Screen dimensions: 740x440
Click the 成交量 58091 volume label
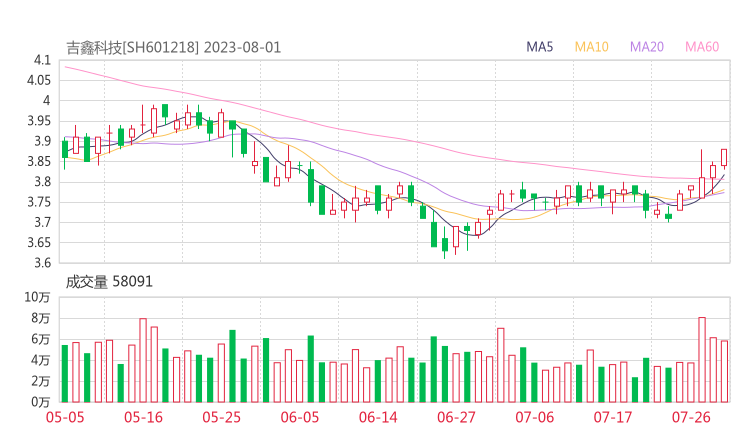click(109, 282)
